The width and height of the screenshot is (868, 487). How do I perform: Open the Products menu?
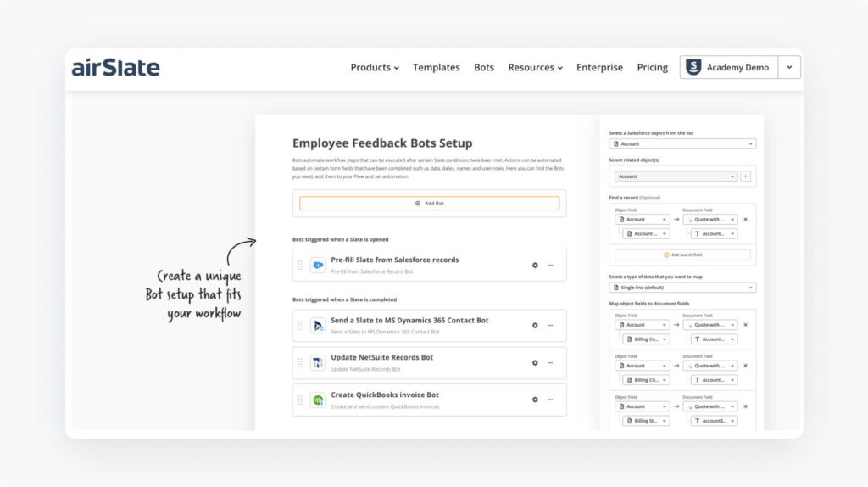tap(374, 68)
